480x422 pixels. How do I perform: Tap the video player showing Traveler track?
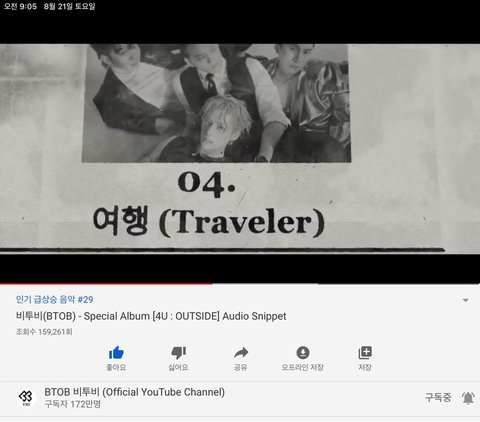[240, 148]
